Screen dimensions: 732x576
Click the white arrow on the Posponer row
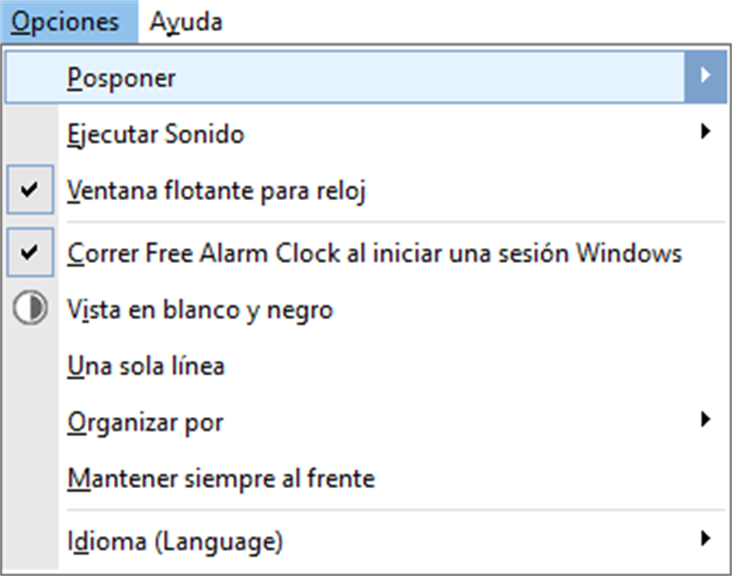point(705,76)
